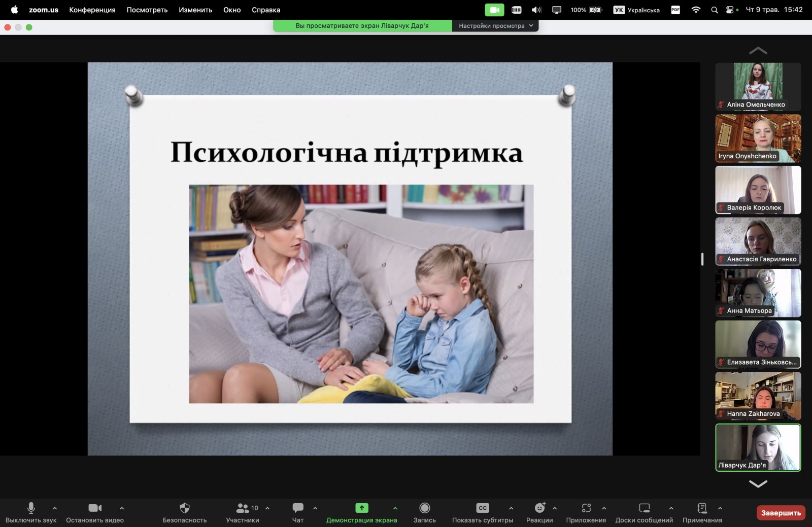Screen dimensions: 812x527
Task: Open the Конференция menu
Action: [92, 10]
